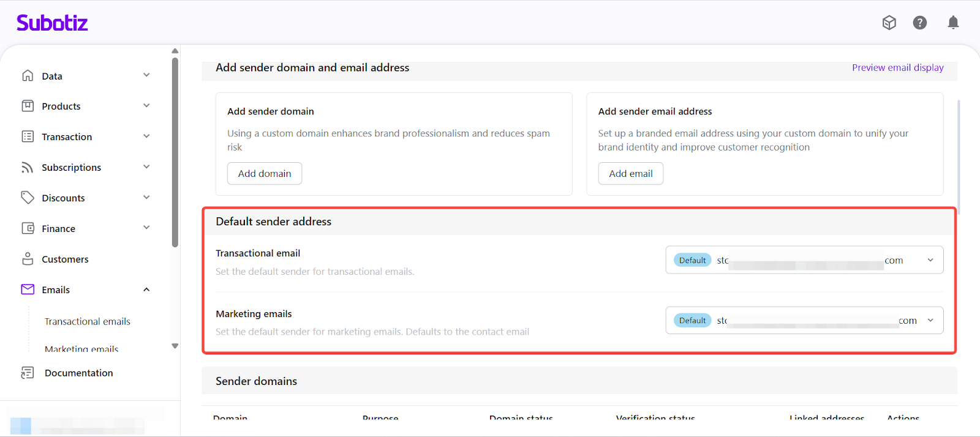Open the Documentation menu item

point(78,373)
